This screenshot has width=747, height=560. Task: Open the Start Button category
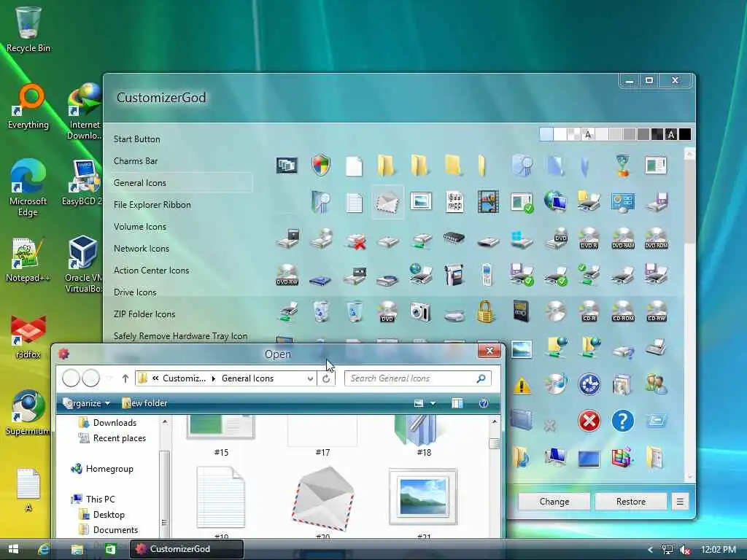click(x=136, y=139)
